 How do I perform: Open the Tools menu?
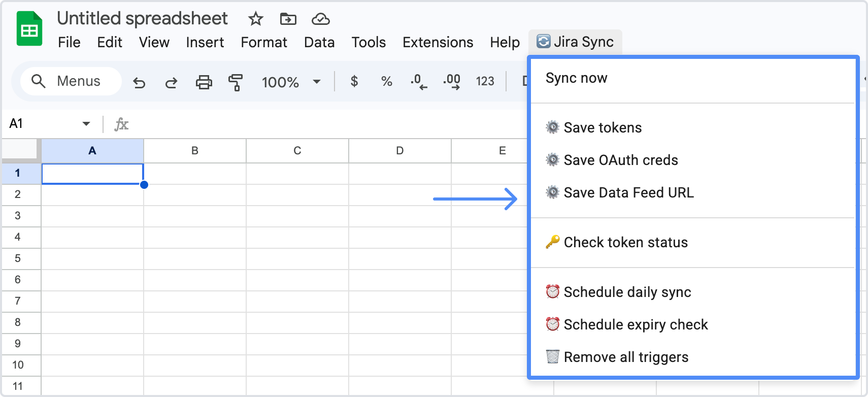click(369, 42)
